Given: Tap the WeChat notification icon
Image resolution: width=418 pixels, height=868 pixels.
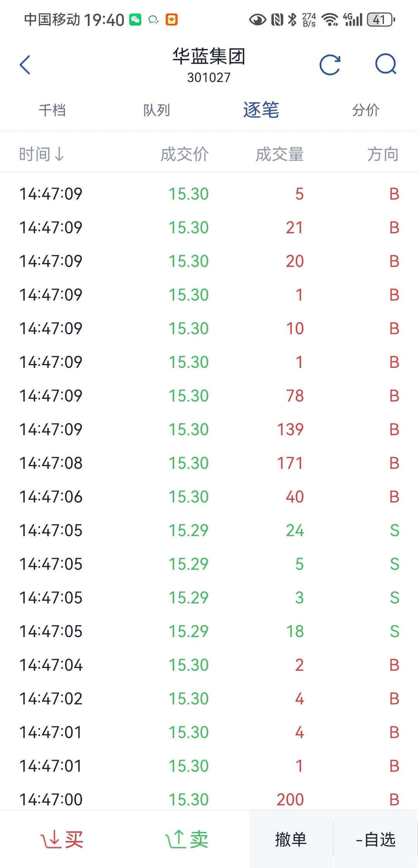Looking at the screenshot, I should (x=135, y=19).
